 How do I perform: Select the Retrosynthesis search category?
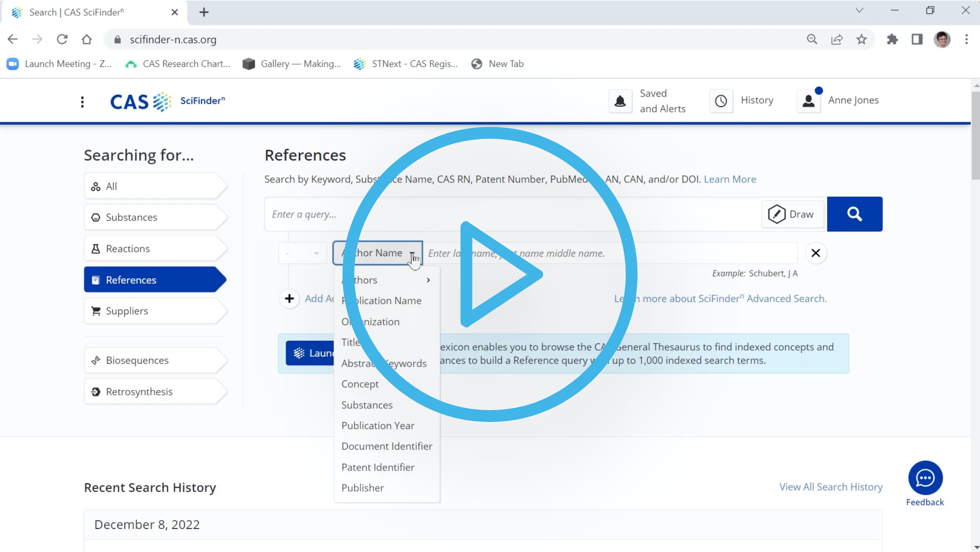(x=155, y=392)
